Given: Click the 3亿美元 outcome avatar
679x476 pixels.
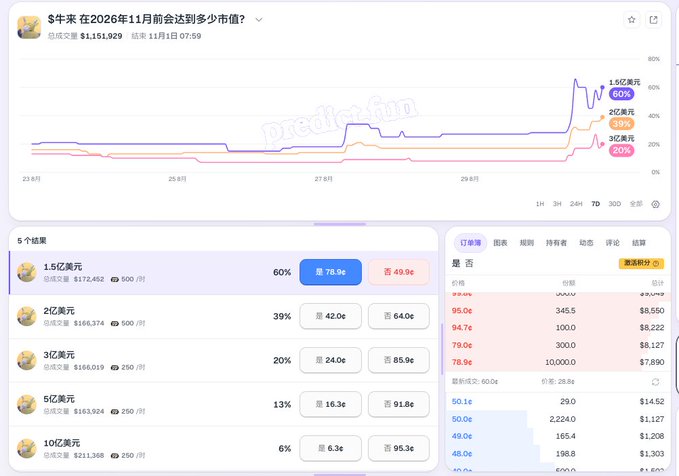Looking at the screenshot, I should pyautogui.click(x=26, y=360).
